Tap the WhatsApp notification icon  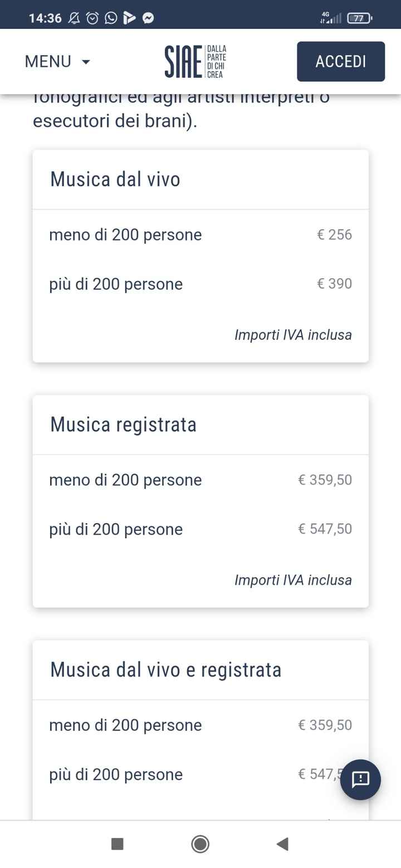111,18
